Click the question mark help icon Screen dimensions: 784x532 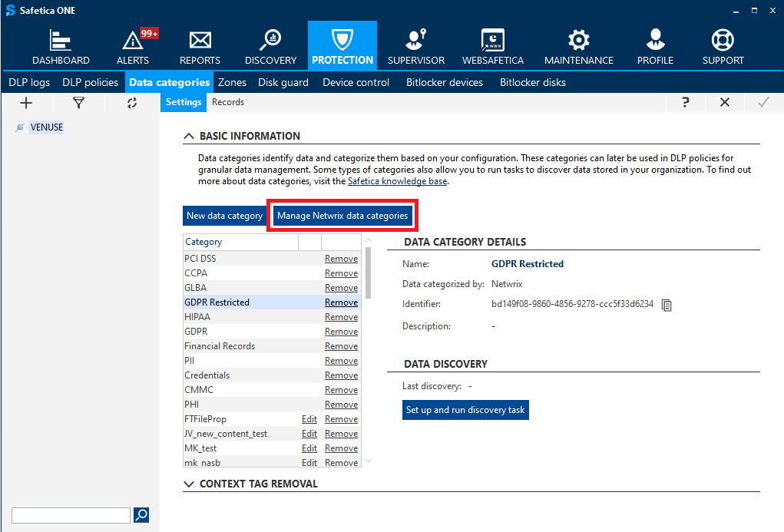coord(686,103)
